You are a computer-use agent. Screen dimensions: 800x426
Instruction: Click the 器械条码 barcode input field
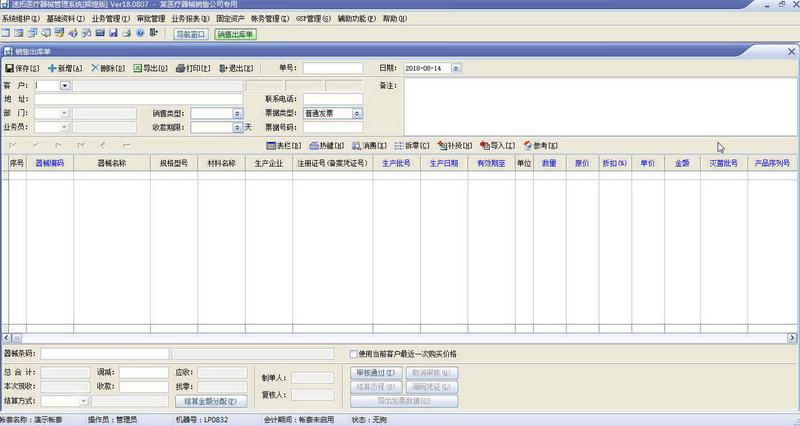click(105, 354)
